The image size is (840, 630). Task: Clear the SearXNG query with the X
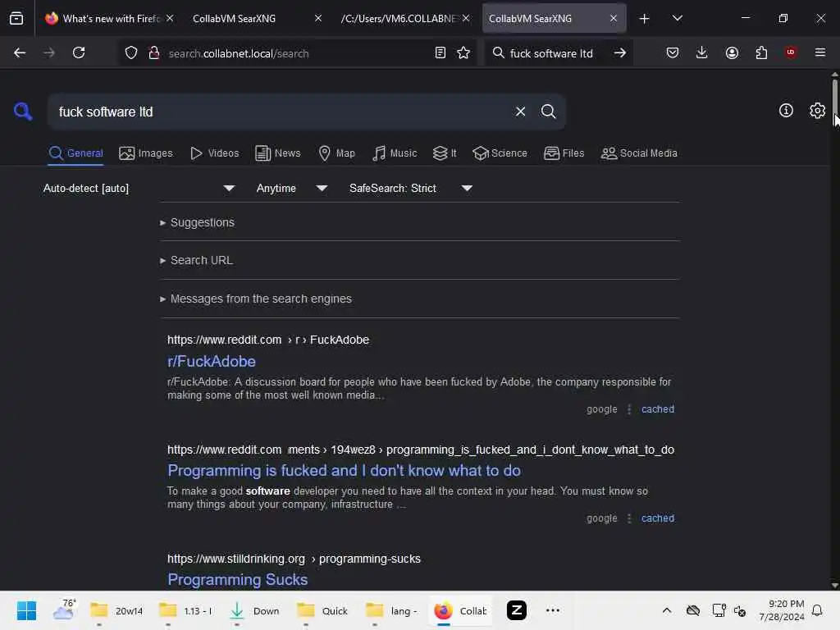coord(520,112)
